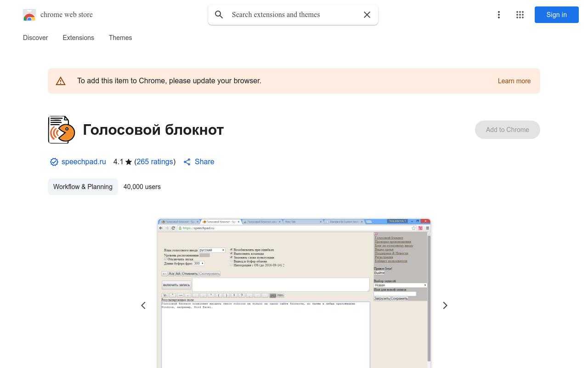Click the Sign in button
The image size is (588, 368).
tap(557, 15)
